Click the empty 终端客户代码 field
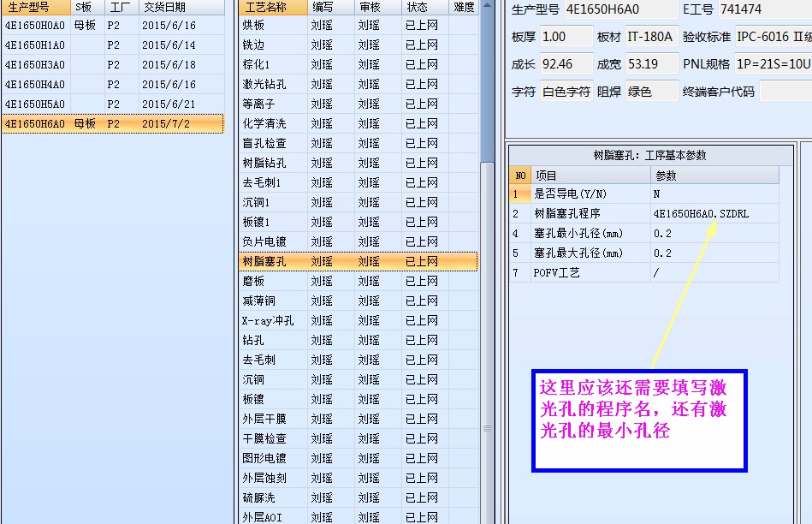 [785, 92]
